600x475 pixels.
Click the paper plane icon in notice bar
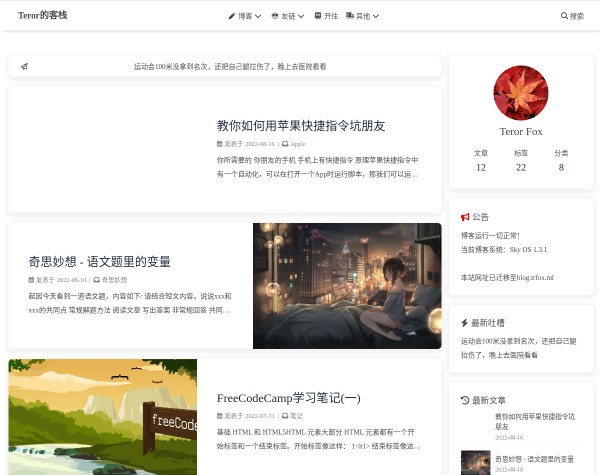point(24,67)
